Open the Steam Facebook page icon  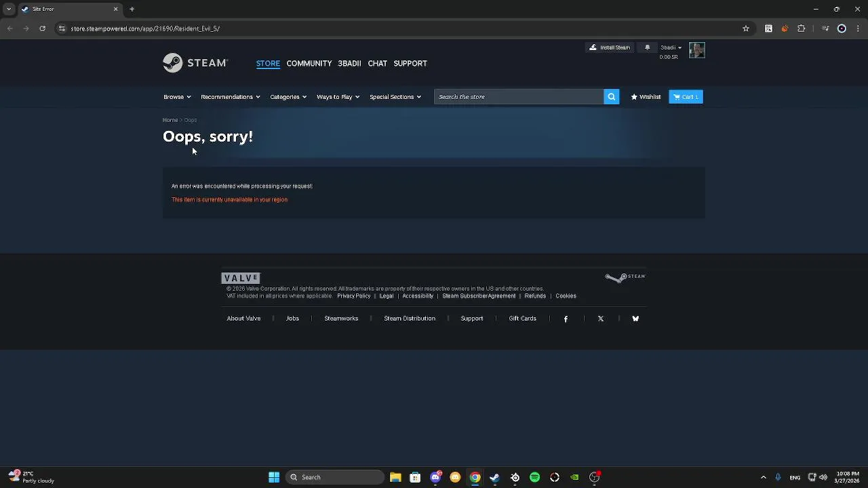[x=566, y=319]
